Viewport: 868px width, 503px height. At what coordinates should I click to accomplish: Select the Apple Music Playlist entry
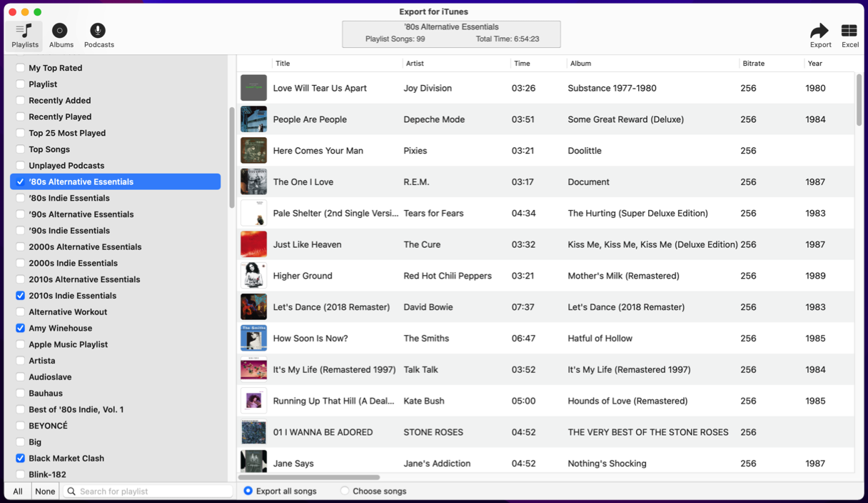68,344
